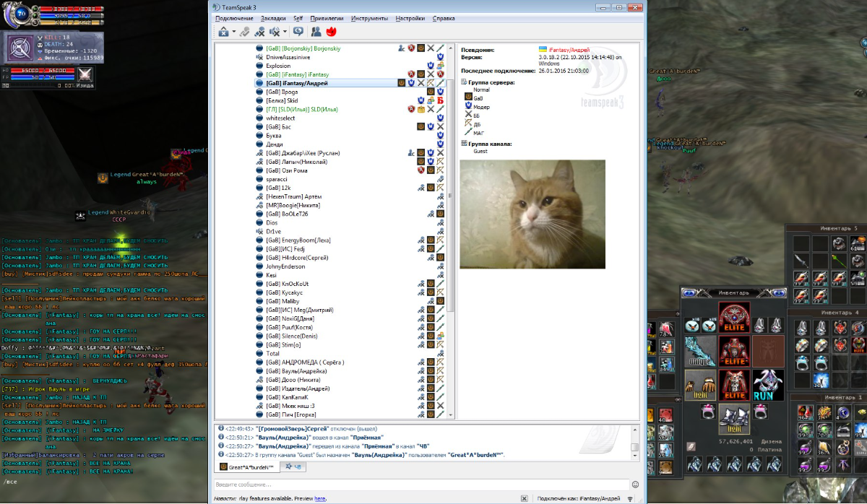The width and height of the screenshot is (867, 504).
Task: Click the red tulip toolbar icon
Action: (x=332, y=32)
